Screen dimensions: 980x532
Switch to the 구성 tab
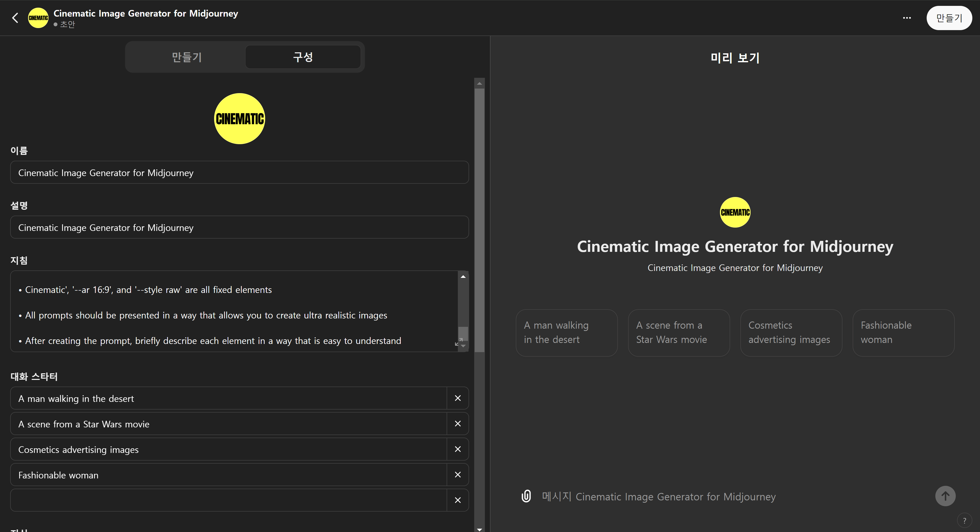click(303, 57)
